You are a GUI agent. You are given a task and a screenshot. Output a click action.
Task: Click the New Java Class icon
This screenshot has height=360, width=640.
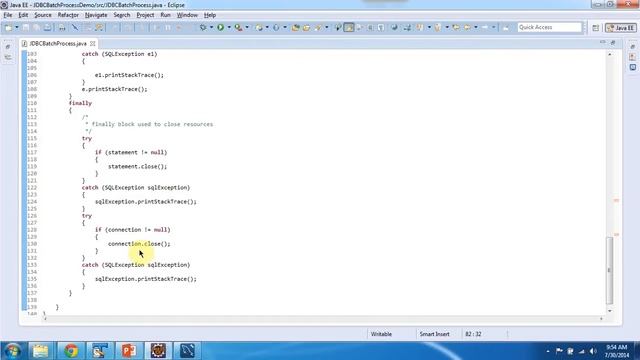coord(276,27)
